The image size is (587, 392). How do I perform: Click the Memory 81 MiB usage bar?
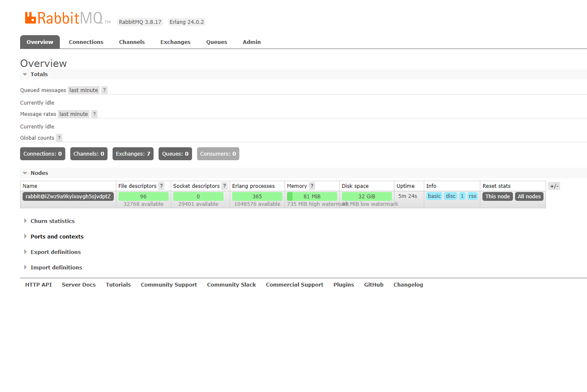click(x=312, y=197)
